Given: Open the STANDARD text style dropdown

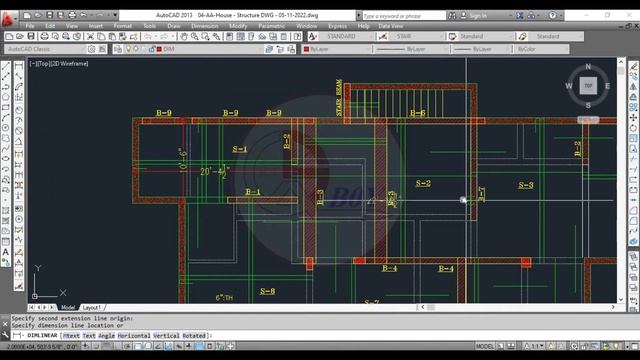Looking at the screenshot, I should pos(347,36).
